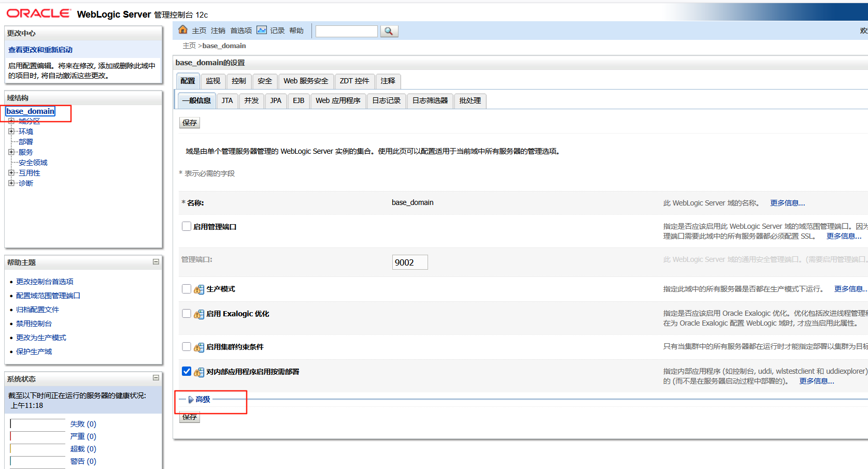Click the 管理端口 field showing 9002

(410, 262)
